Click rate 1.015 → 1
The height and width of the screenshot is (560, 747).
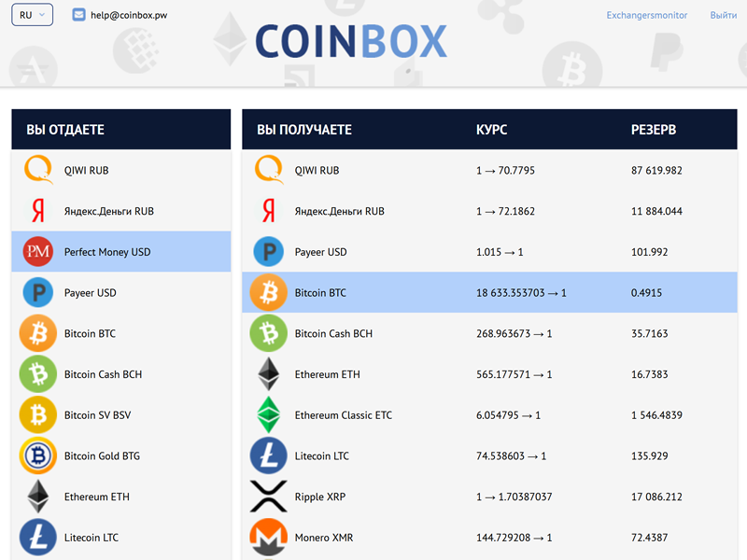[x=500, y=252]
